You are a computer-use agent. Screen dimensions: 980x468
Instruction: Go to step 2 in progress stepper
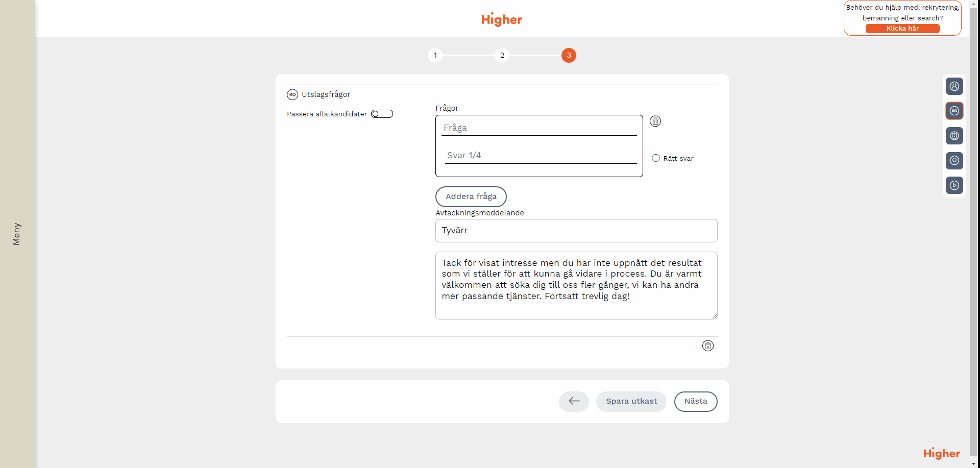pyautogui.click(x=502, y=55)
